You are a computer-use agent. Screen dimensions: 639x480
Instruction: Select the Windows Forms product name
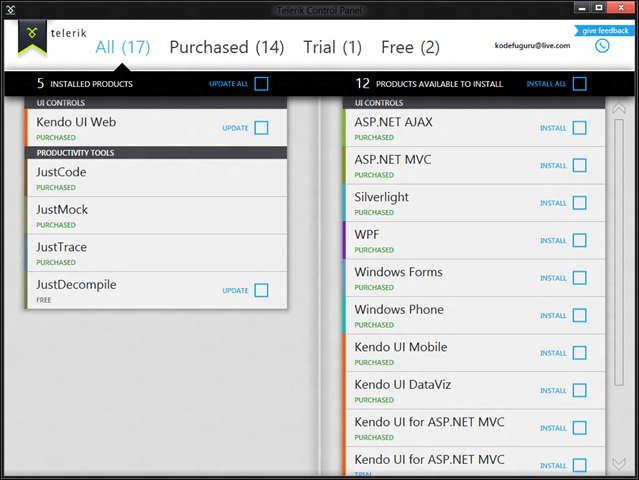tap(398, 272)
